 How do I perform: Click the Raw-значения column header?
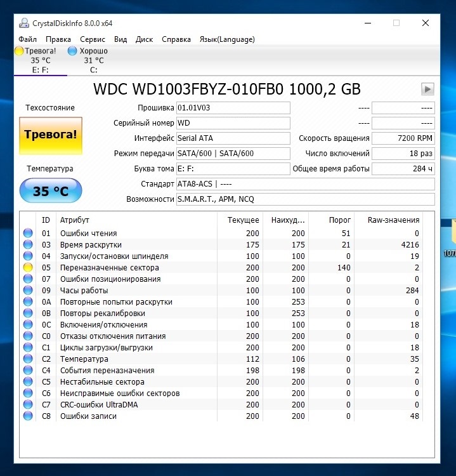pos(388,220)
